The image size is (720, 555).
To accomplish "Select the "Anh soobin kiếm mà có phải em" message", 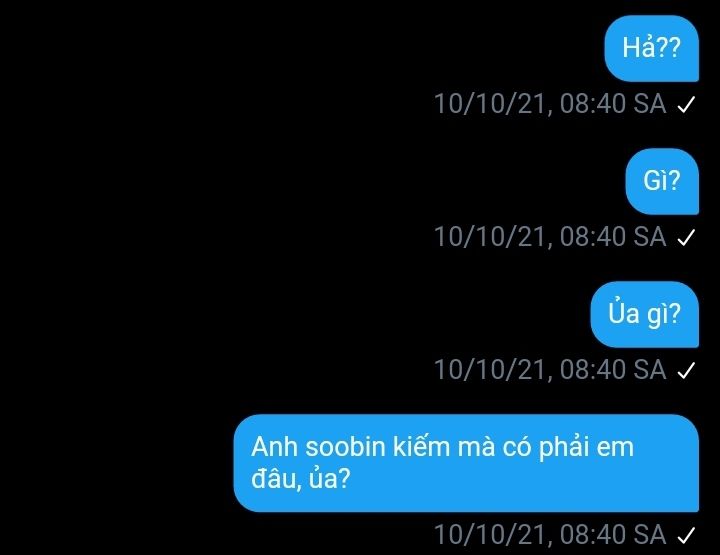I will tap(466, 463).
